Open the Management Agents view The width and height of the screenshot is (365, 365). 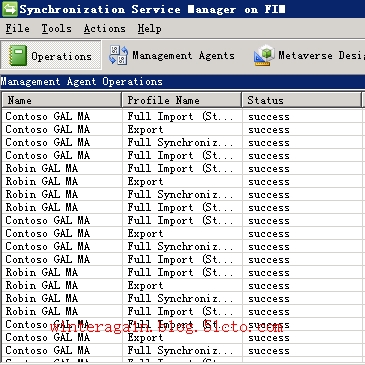172,55
